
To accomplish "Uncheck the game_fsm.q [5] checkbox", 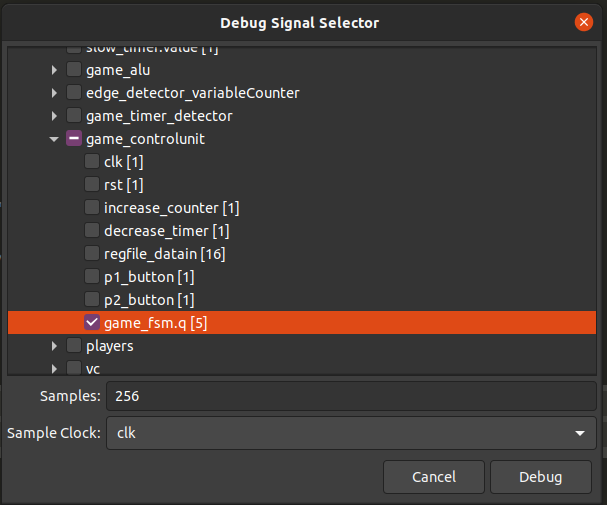I will [x=92, y=322].
